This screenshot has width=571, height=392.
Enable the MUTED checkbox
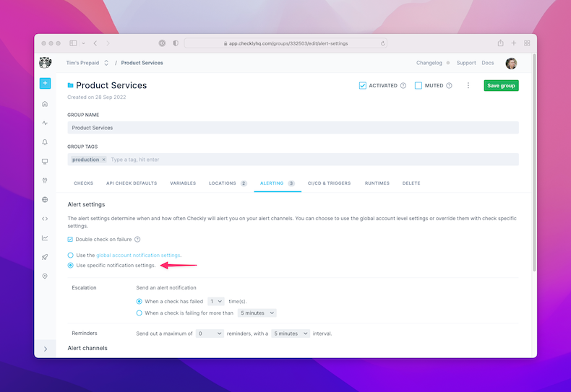pos(418,85)
